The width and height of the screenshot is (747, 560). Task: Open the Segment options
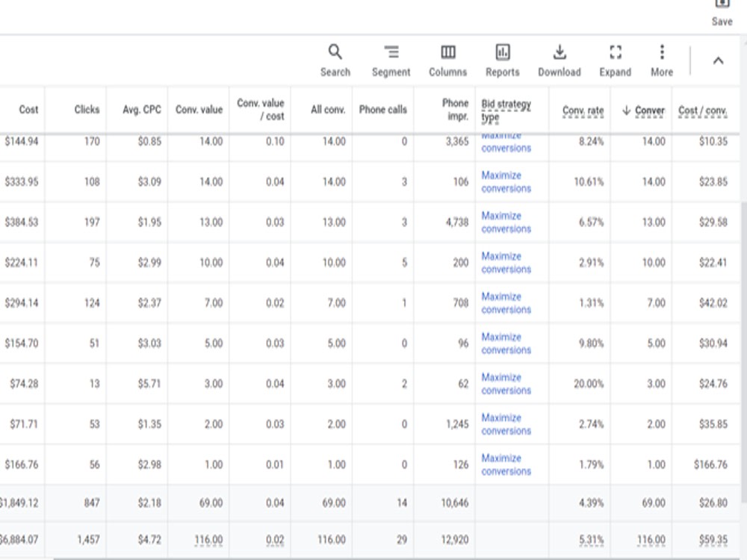point(391,60)
